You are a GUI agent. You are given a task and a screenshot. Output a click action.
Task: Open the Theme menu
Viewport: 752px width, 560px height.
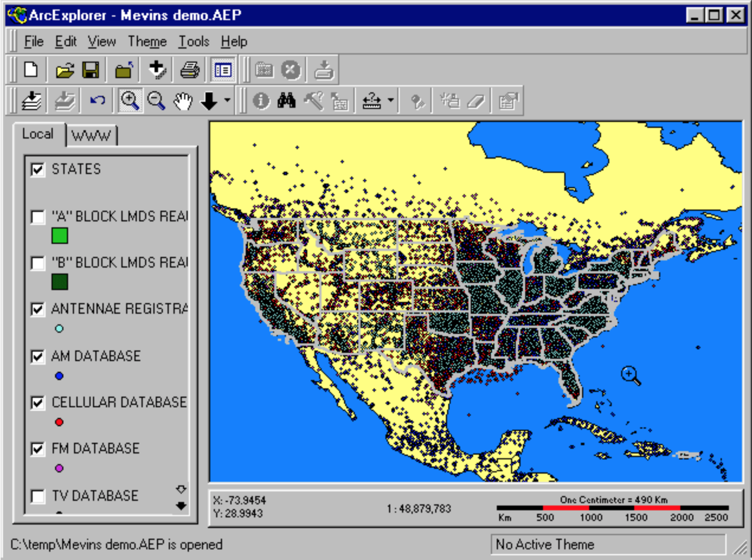[x=147, y=41]
